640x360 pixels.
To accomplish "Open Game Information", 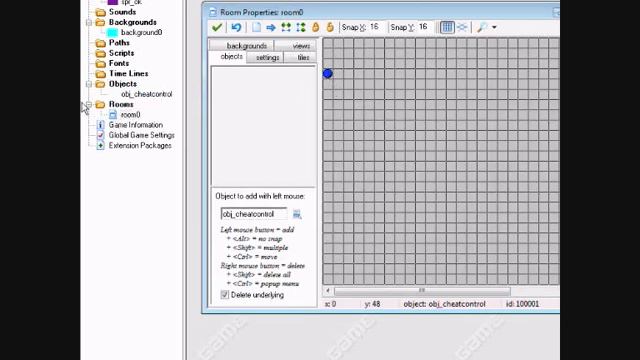I will point(136,125).
